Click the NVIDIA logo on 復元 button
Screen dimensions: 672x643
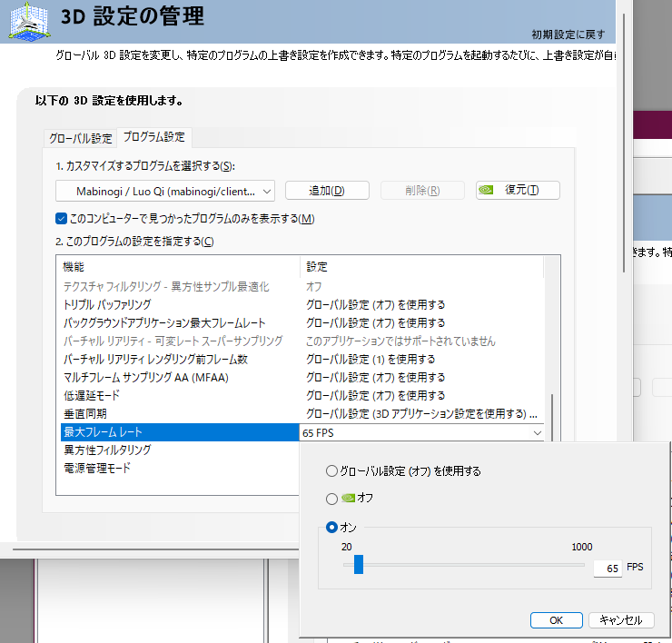tap(486, 190)
